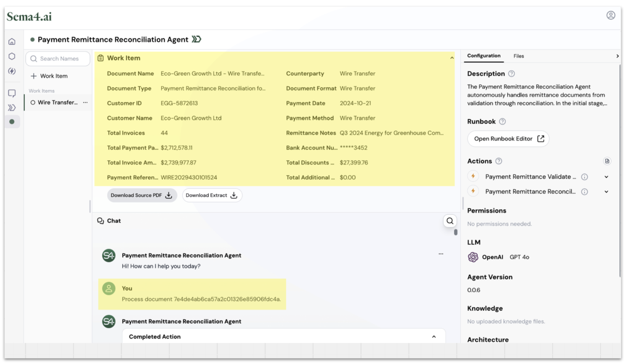Click the Description help question icon
627x364 pixels.
click(x=511, y=74)
